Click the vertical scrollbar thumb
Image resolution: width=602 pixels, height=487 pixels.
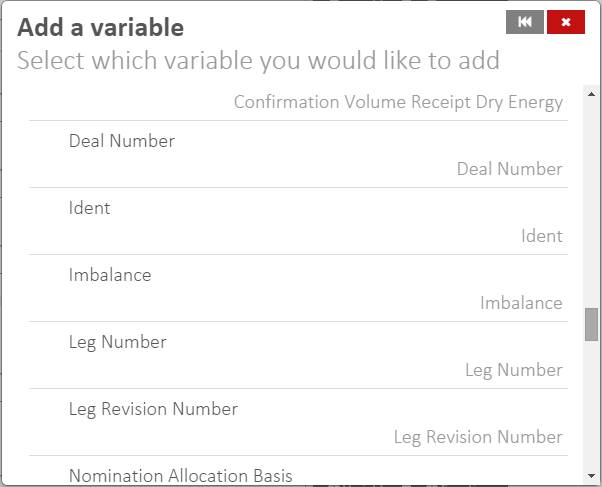[x=591, y=324]
